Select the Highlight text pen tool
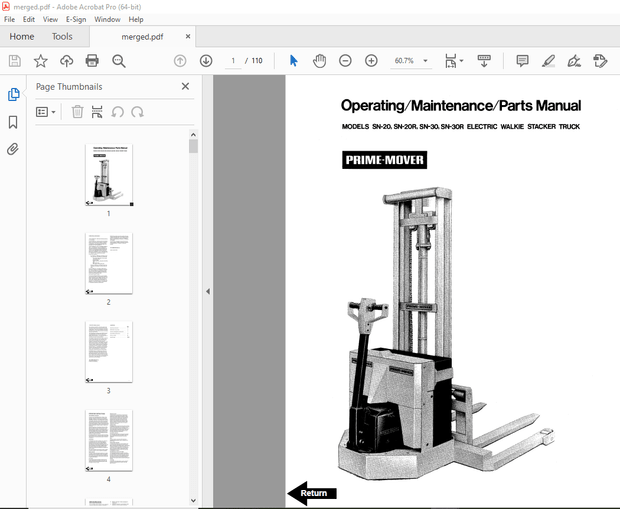 click(548, 61)
